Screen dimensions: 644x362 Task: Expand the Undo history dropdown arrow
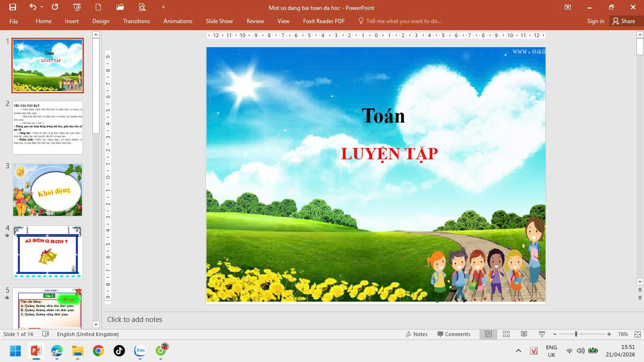(42, 7)
